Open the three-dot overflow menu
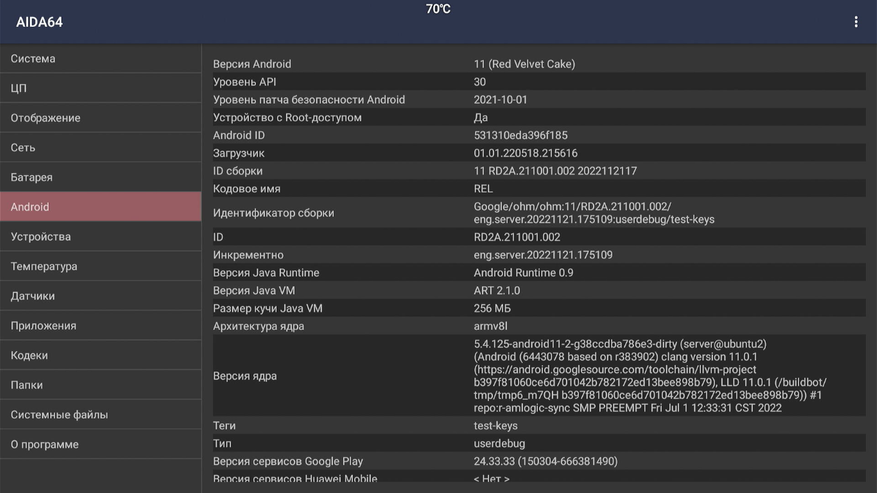Viewport: 877px width, 493px height. [856, 22]
